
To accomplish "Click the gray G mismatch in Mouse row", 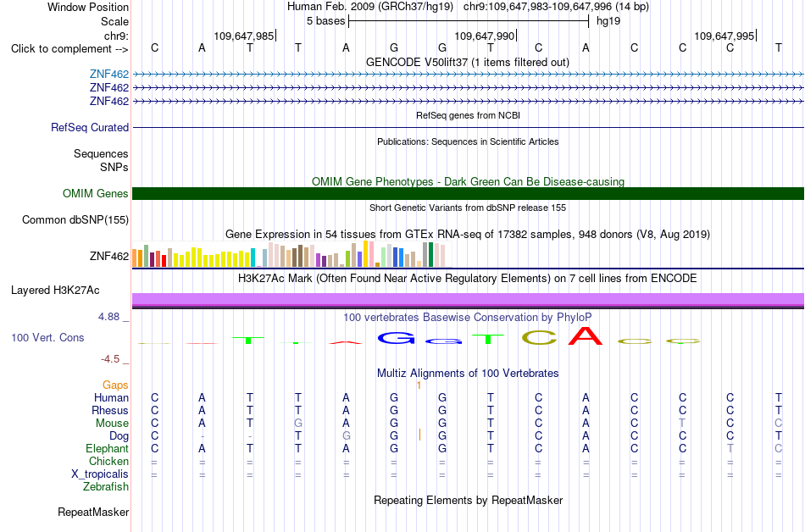I will [x=298, y=424].
